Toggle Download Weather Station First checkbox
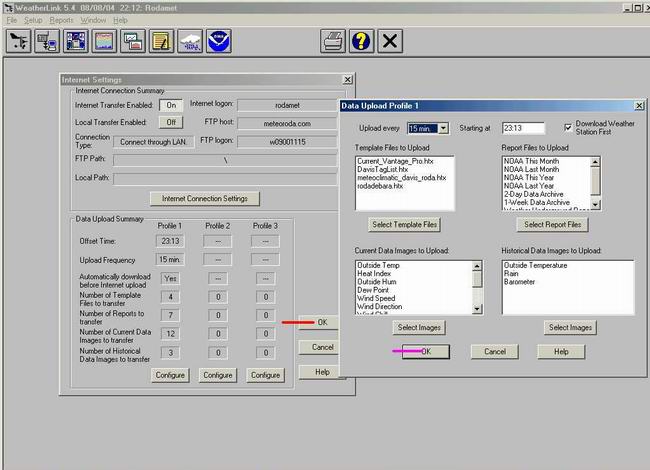The width and height of the screenshot is (650, 470). 568,128
